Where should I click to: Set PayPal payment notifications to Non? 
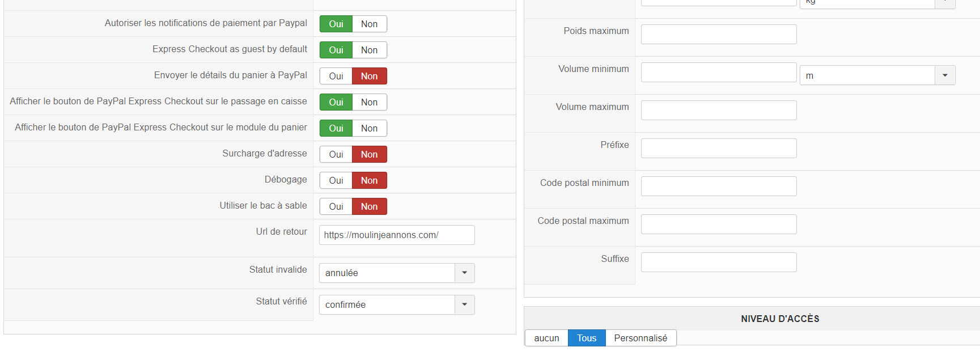[x=369, y=24]
